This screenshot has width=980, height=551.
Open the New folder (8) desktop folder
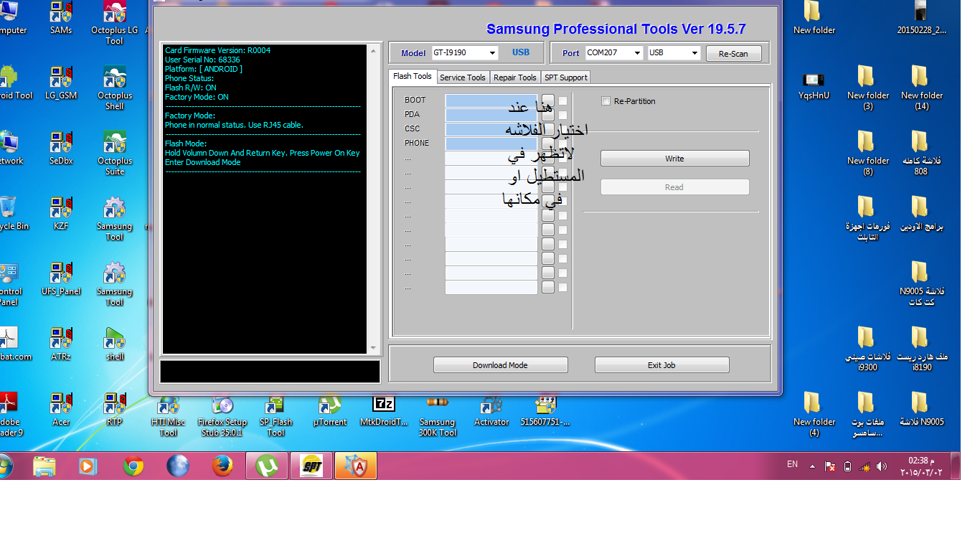867,153
